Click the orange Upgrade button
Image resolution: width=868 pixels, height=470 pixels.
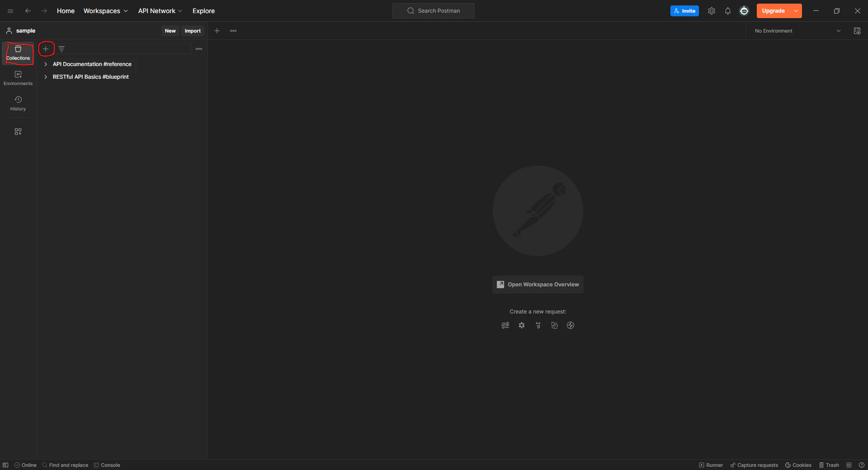(x=774, y=11)
